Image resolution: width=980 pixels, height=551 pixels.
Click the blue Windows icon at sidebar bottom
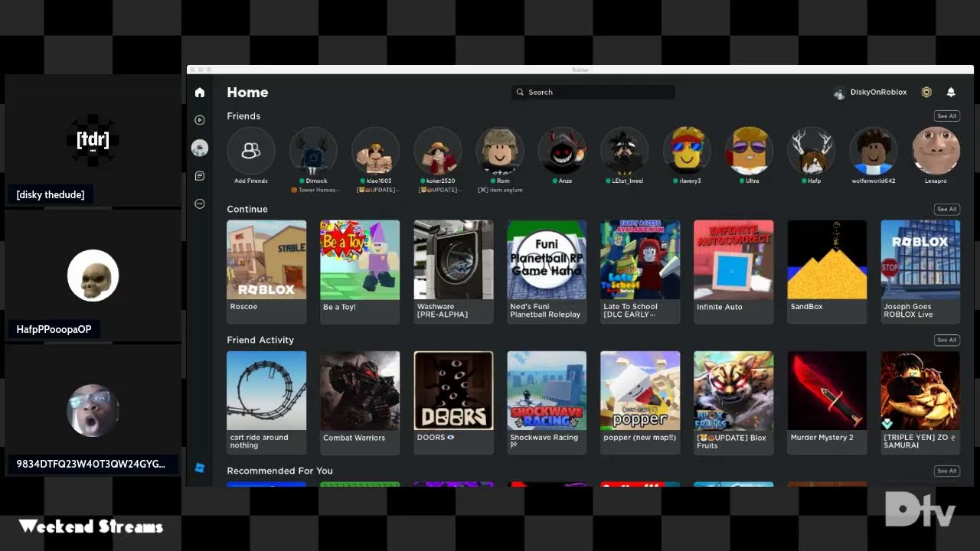coord(200,468)
